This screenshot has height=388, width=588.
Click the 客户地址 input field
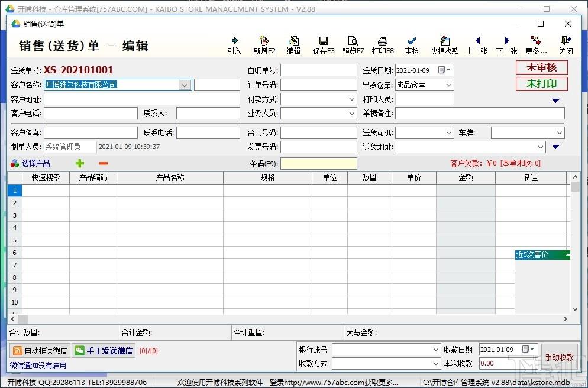click(x=142, y=99)
